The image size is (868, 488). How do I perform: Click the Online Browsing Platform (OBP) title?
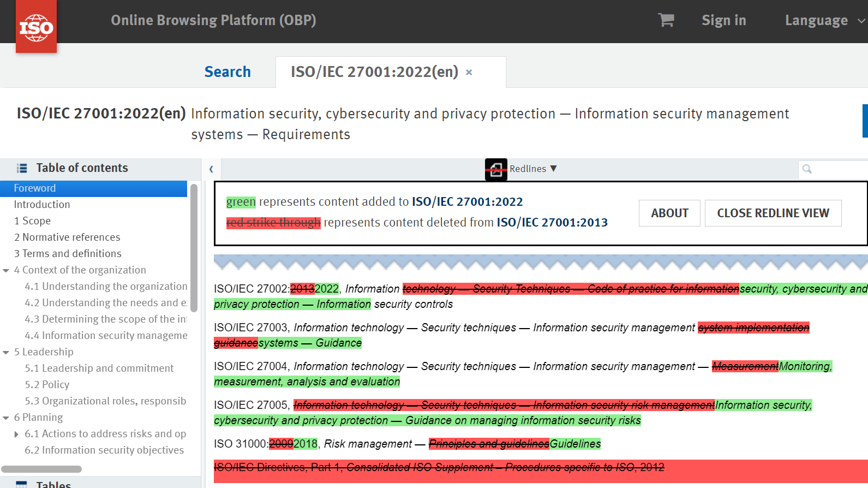point(213,20)
